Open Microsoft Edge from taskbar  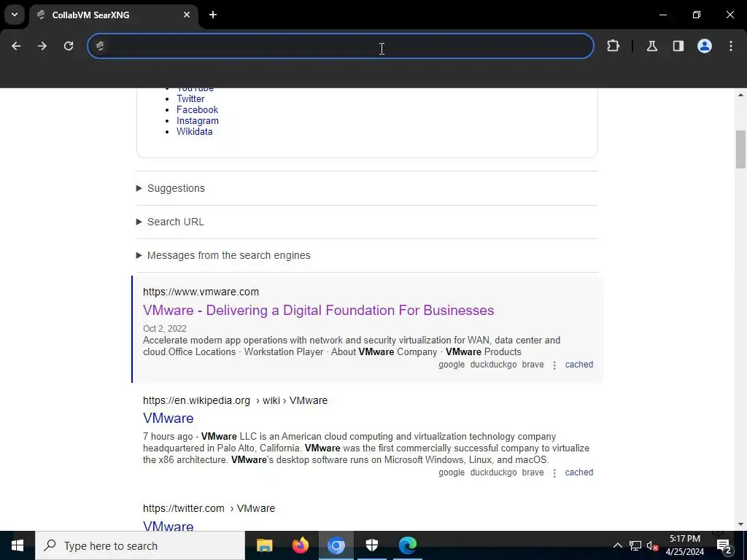point(407,545)
